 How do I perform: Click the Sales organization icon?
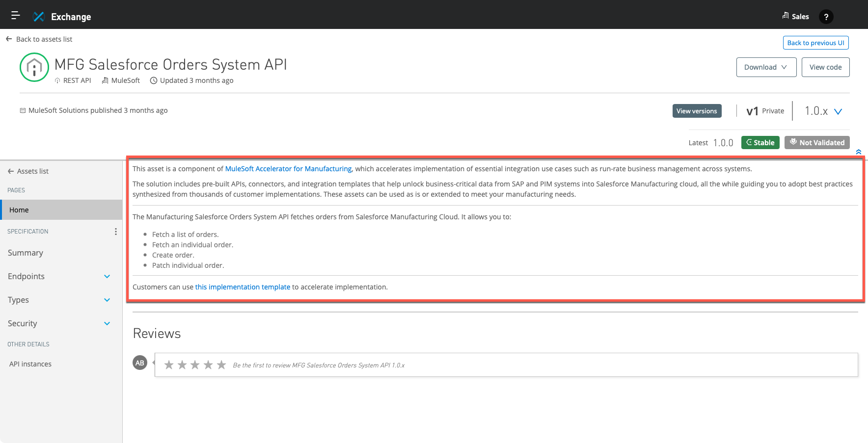click(786, 16)
